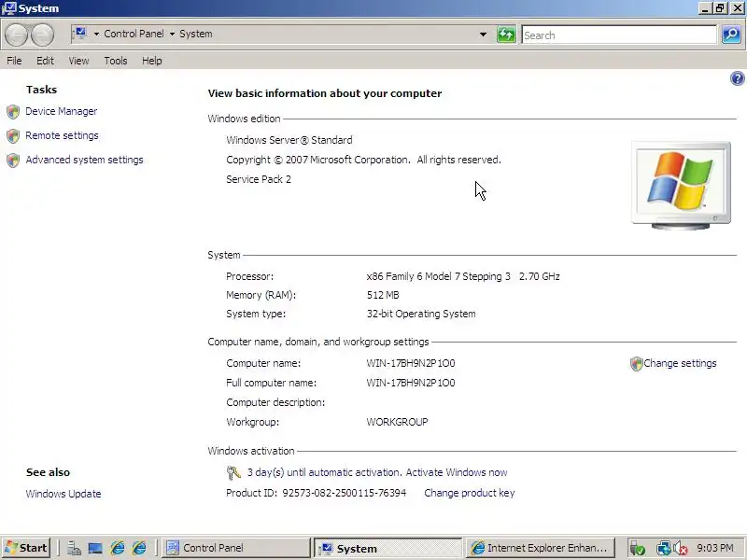Click Windows Server Standard edition text

289,140
